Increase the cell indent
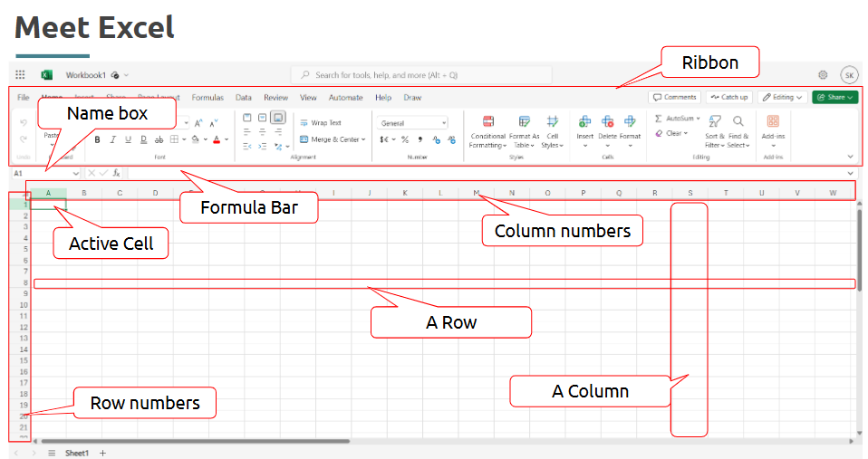 pos(263,146)
